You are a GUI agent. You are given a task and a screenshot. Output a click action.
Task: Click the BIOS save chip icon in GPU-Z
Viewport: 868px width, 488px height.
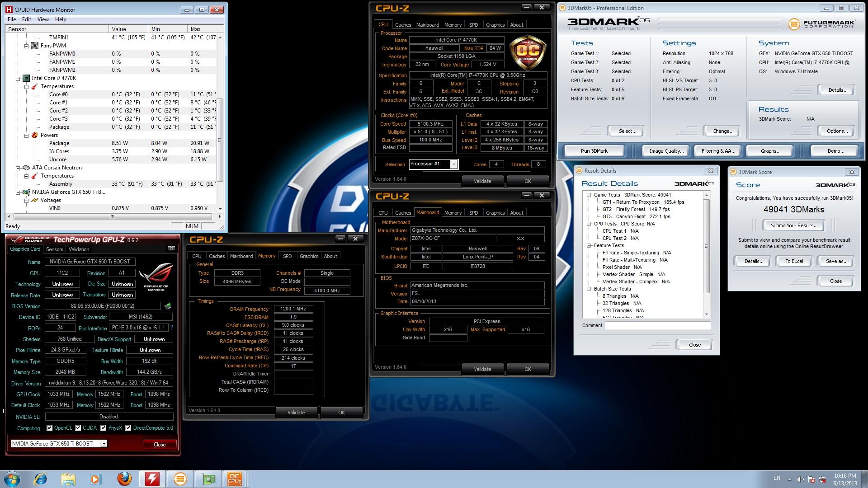(x=168, y=306)
